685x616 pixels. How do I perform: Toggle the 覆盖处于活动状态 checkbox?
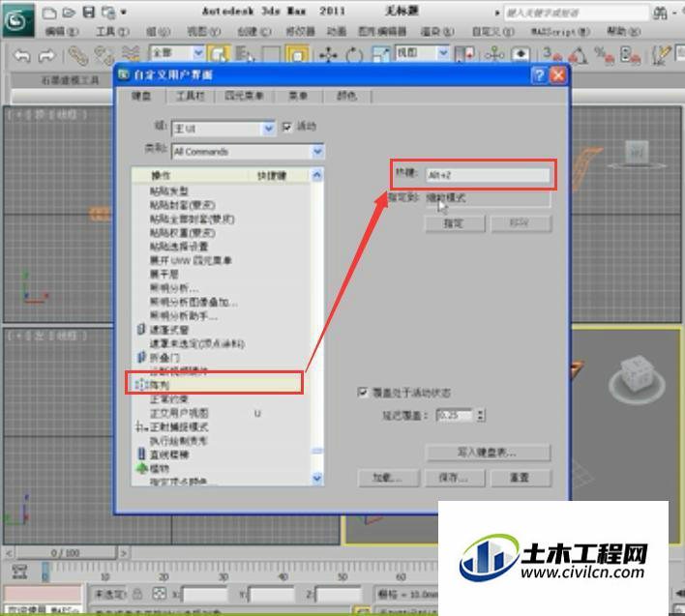pyautogui.click(x=362, y=392)
